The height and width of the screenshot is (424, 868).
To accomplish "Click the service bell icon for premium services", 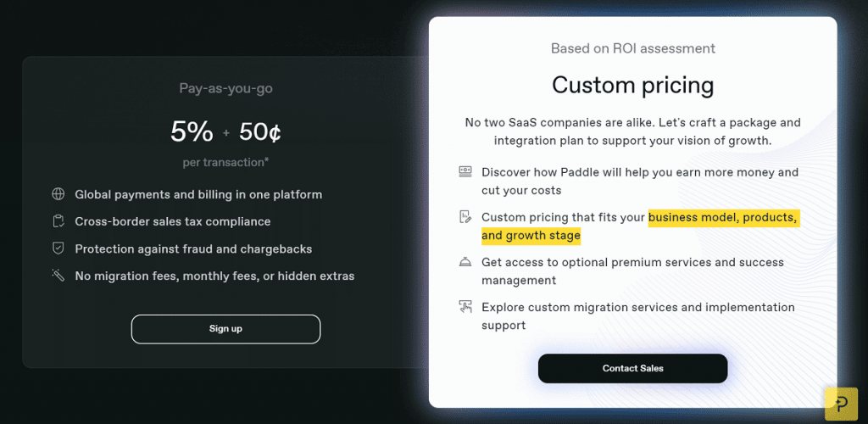I will [x=465, y=262].
